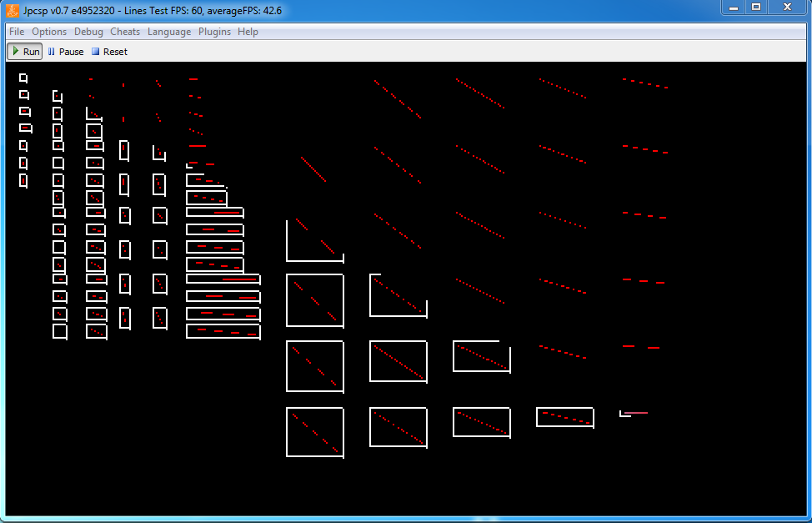Image resolution: width=812 pixels, height=523 pixels.
Task: Open the Plugins menu
Action: (x=214, y=32)
